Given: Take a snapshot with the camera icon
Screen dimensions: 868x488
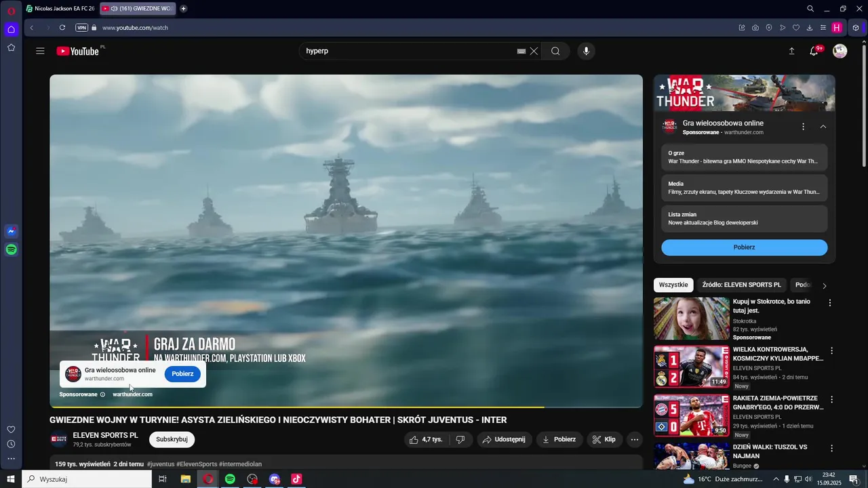Looking at the screenshot, I should [755, 28].
